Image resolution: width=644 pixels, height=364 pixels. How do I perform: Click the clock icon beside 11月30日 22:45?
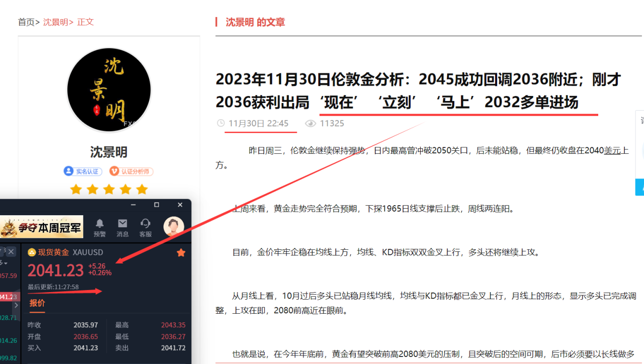[220, 123]
